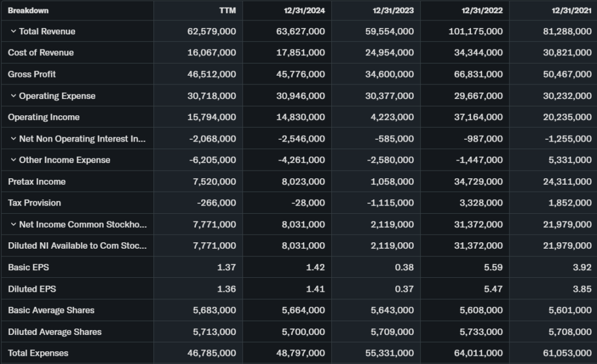This screenshot has height=364, width=597.
Task: Expand the Net Non Operating Interest chevron
Action: [x=13, y=139]
